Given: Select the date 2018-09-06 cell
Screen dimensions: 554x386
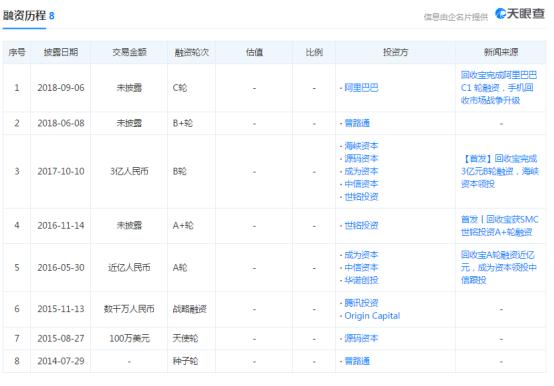Looking at the screenshot, I should pos(61,88).
